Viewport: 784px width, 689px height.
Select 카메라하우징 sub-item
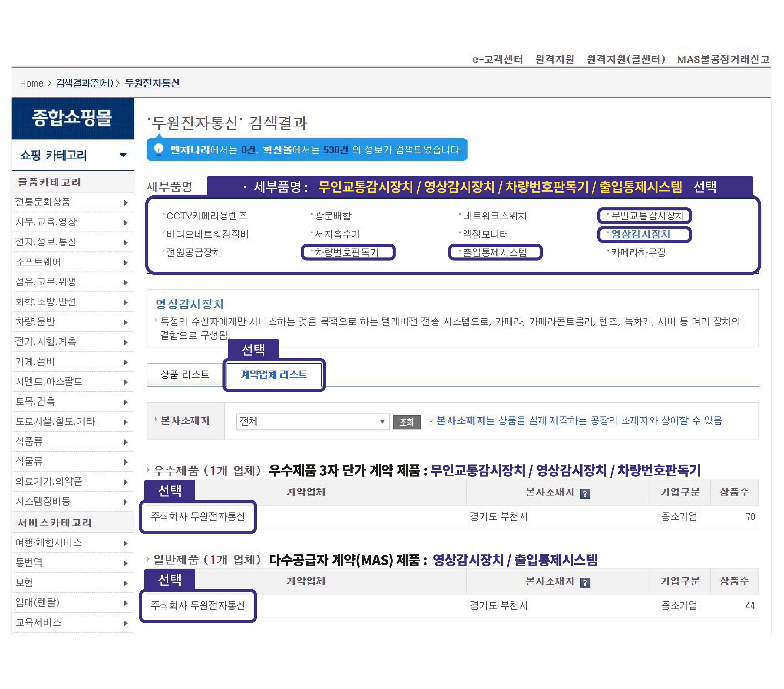pyautogui.click(x=638, y=253)
